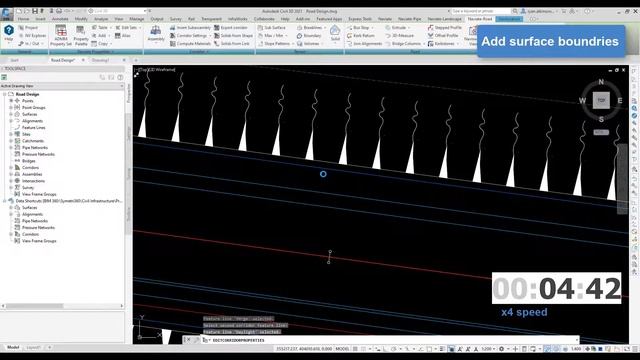The image size is (640, 360).
Task: Click the Model layout tab
Action: 13,347
